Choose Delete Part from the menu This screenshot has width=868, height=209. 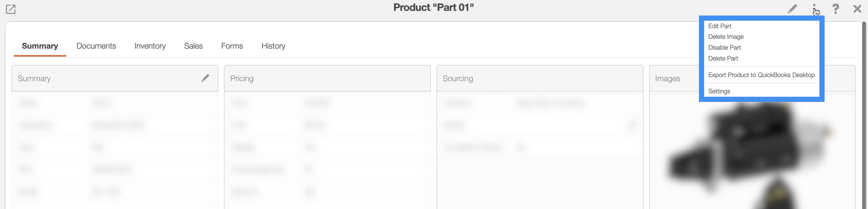point(723,58)
